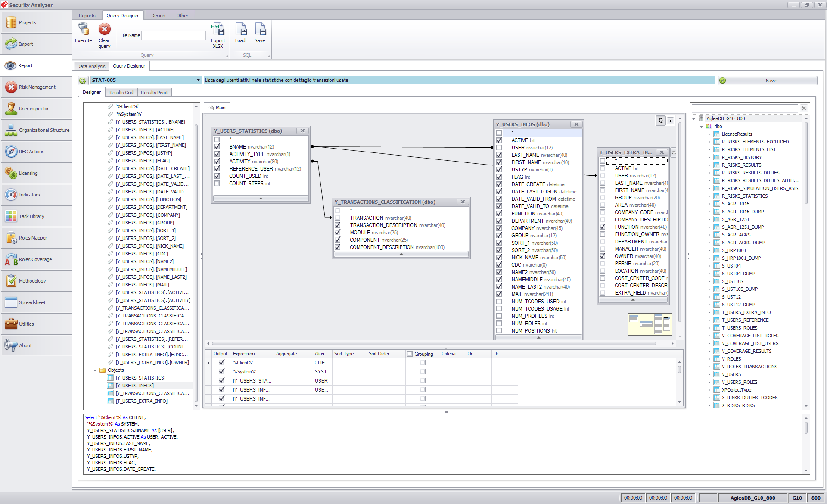Toggle OWNER checkbox in T_USERS_EXTRA_INFO
Screen dimensions: 827x504
pyautogui.click(x=603, y=256)
